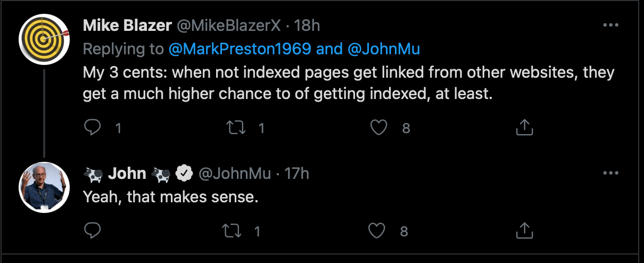This screenshot has height=263, width=644.
Task: Share Mike Blazer's tweet
Action: click(524, 127)
